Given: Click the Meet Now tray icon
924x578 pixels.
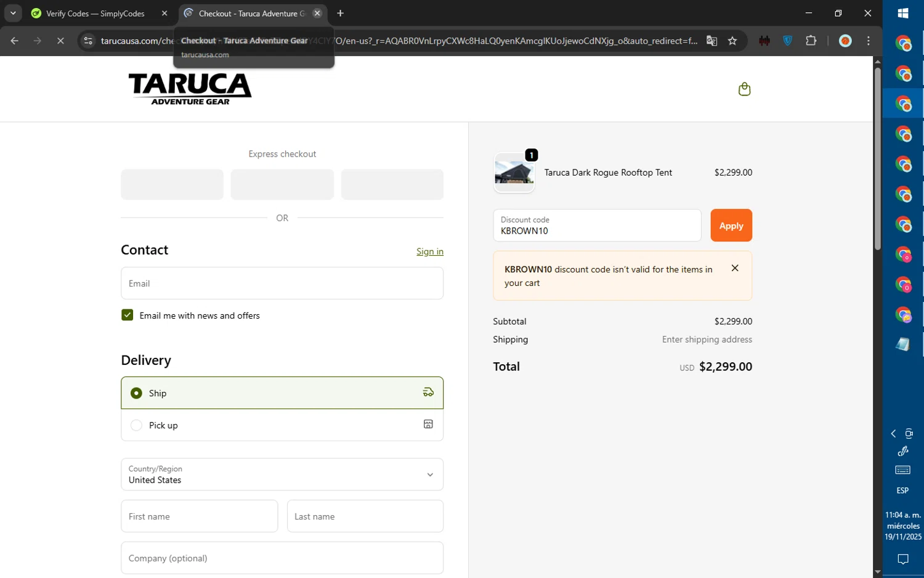Looking at the screenshot, I should (909, 434).
